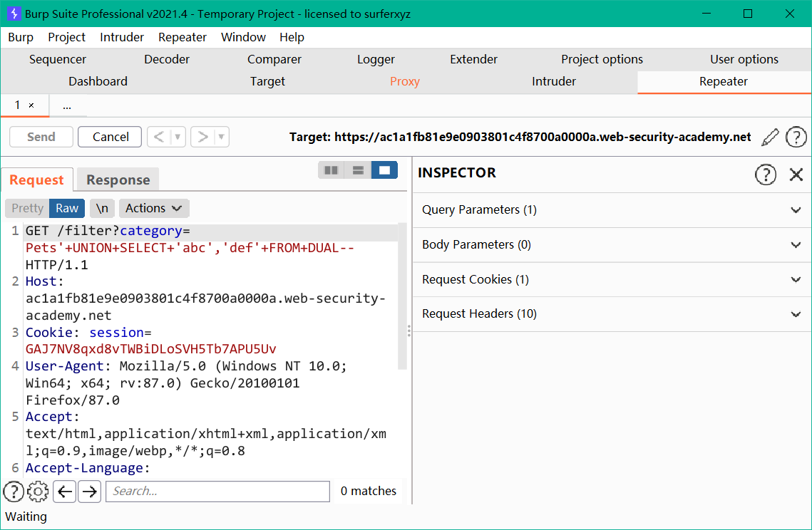Click the UNION SELECT payload line
Image resolution: width=812 pixels, height=530 pixels.
pyautogui.click(x=190, y=248)
